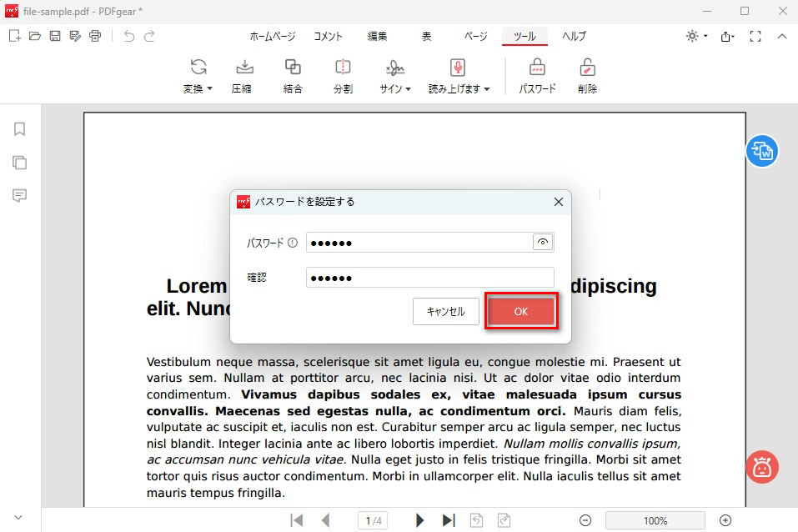Switch to the 編集 tab
This screenshot has height=532, width=798.
click(x=377, y=36)
